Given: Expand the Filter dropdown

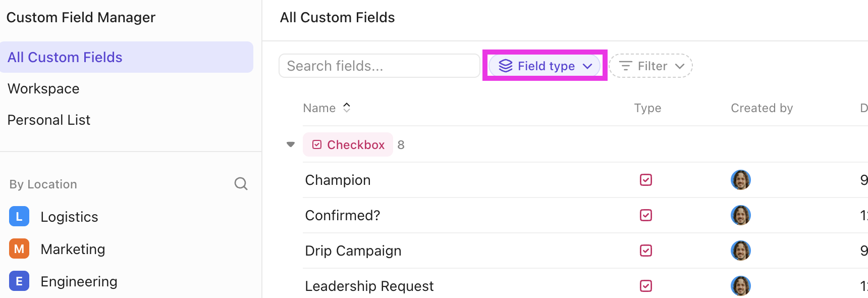Looking at the screenshot, I should (x=650, y=66).
